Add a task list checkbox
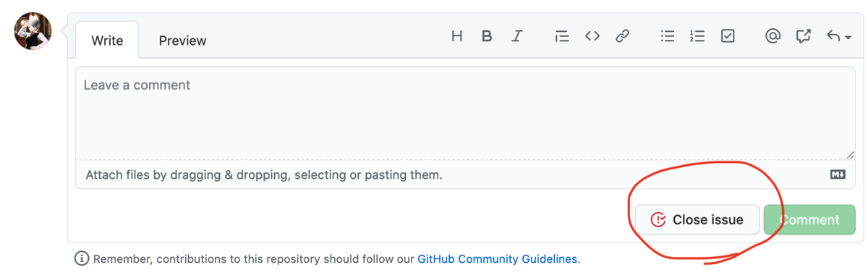The width and height of the screenshot is (868, 278). click(x=728, y=36)
